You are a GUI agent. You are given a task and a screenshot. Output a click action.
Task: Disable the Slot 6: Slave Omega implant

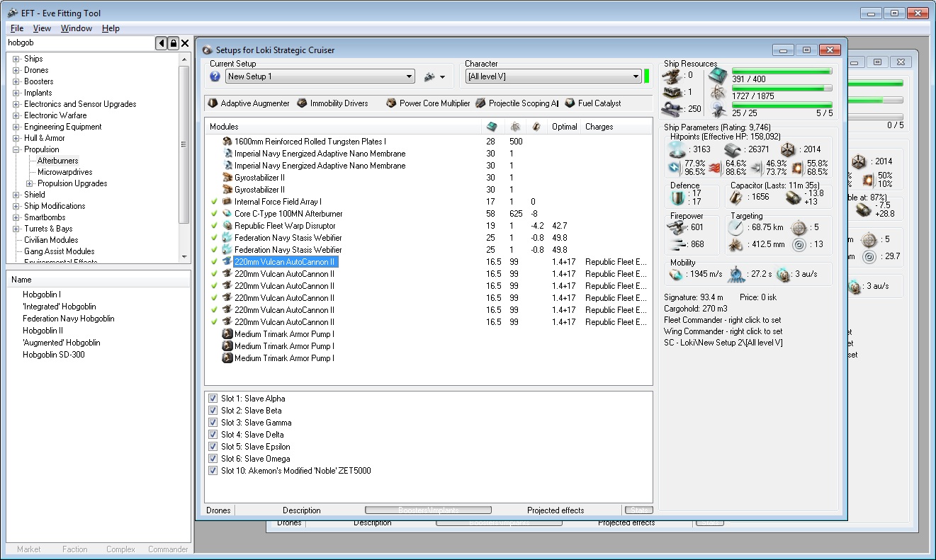point(213,459)
